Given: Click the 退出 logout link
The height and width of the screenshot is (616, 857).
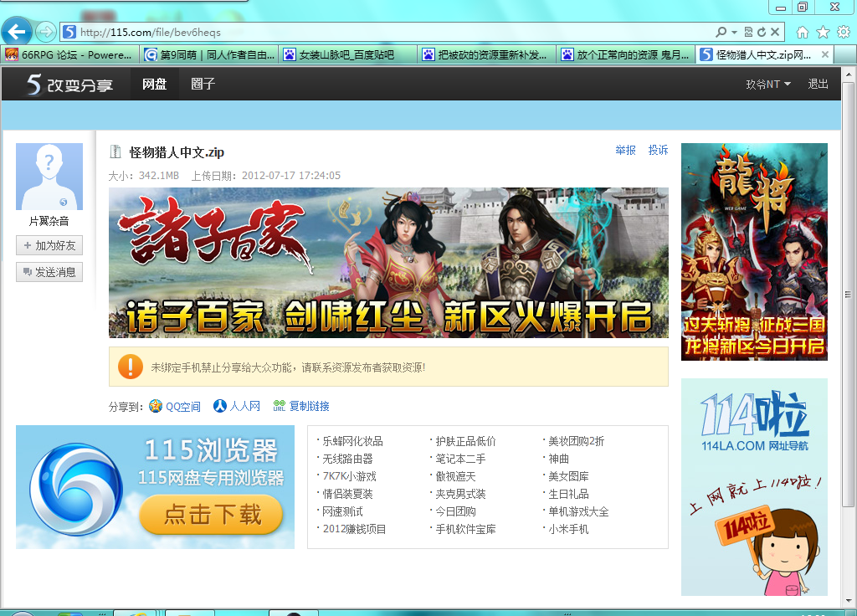Looking at the screenshot, I should 818,85.
